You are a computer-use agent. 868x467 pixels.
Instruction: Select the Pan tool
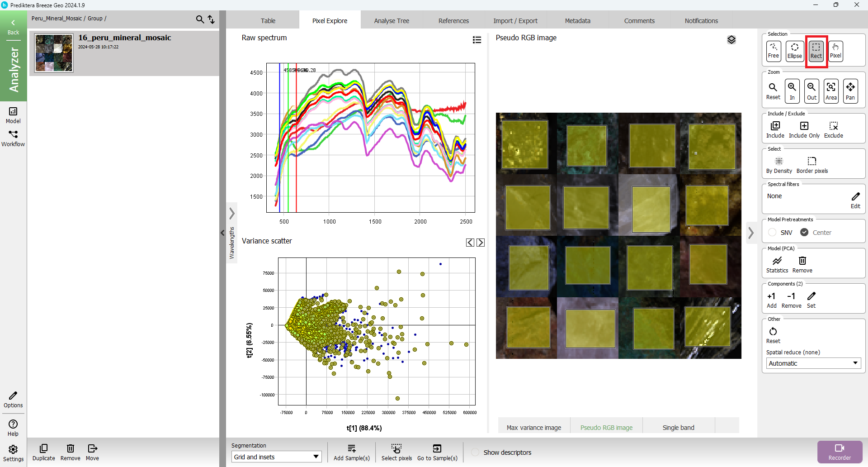850,91
